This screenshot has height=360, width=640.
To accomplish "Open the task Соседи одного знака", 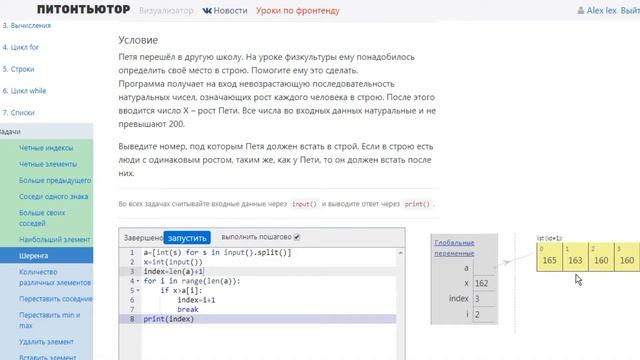I will tap(53, 197).
